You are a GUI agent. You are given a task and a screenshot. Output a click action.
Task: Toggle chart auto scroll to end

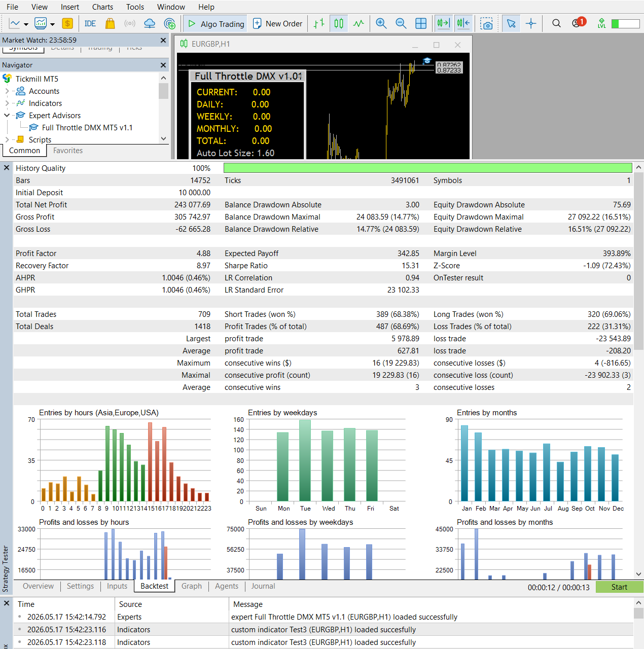[x=443, y=23]
